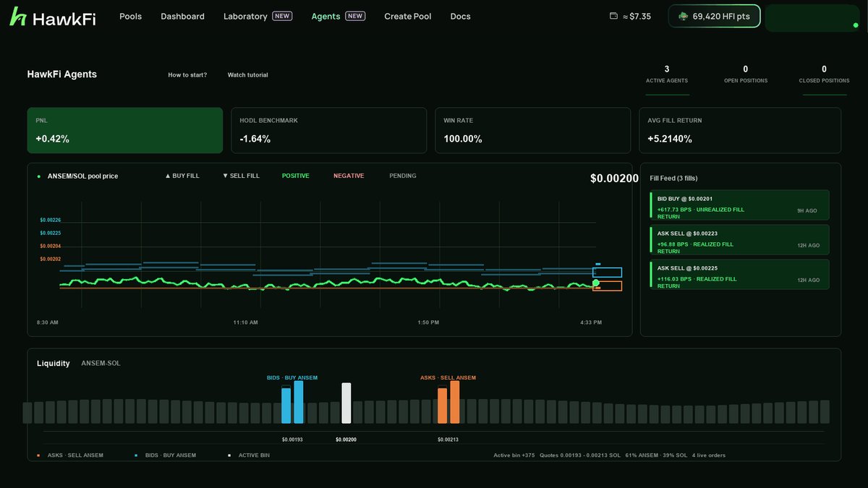
Task: Toggle the NEGATIVE legend filter
Action: click(x=349, y=176)
